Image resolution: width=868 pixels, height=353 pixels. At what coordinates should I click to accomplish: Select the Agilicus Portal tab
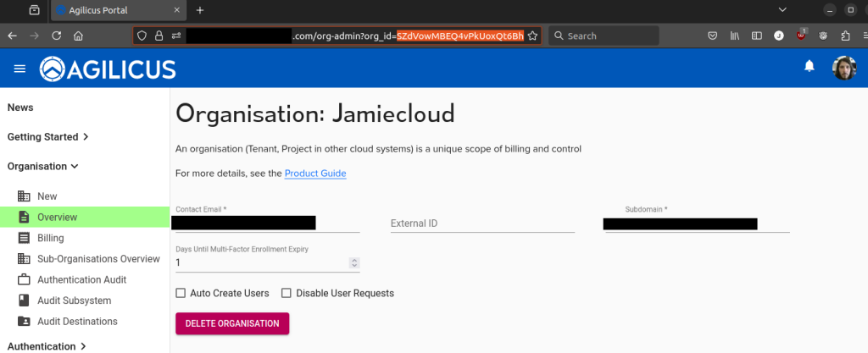click(118, 10)
